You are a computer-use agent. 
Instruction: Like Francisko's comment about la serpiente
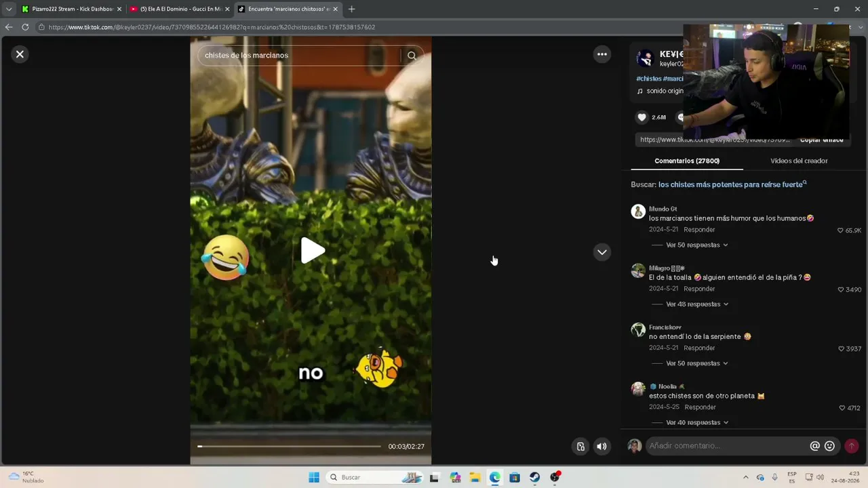click(842, 349)
